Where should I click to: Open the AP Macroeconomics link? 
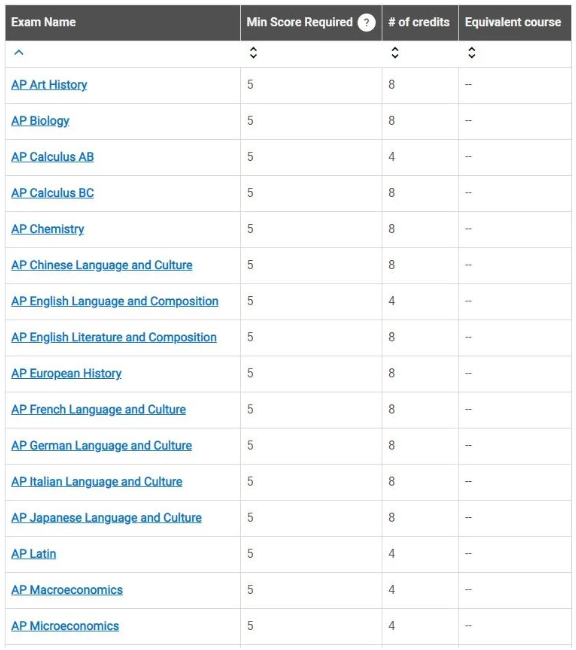[67, 589]
